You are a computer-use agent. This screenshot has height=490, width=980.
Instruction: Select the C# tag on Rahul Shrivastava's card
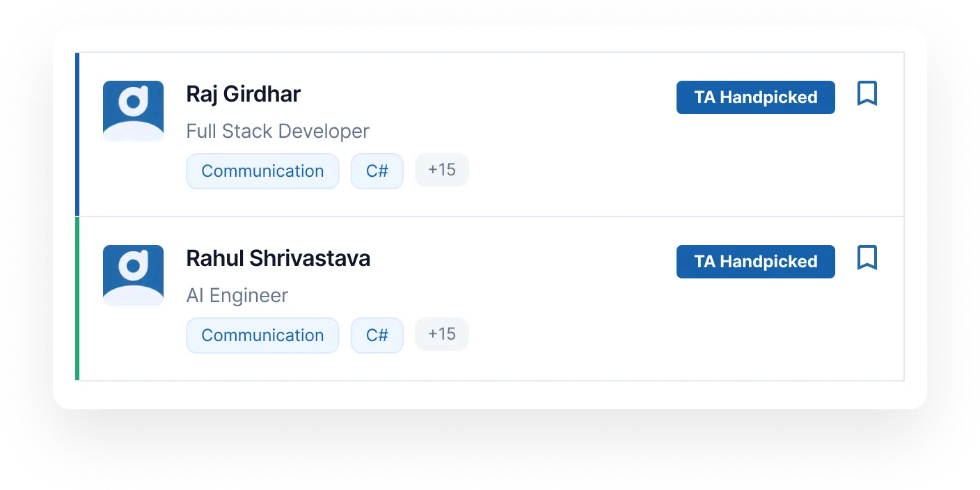377,335
